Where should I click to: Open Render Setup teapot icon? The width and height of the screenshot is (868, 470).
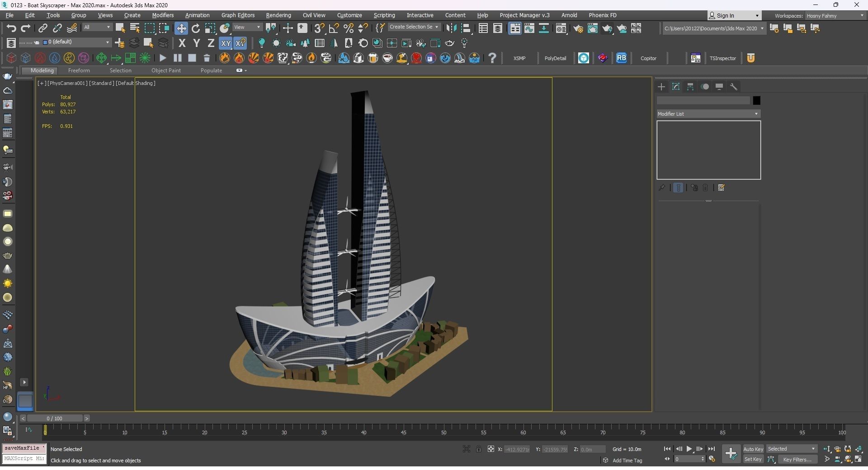coord(578,28)
